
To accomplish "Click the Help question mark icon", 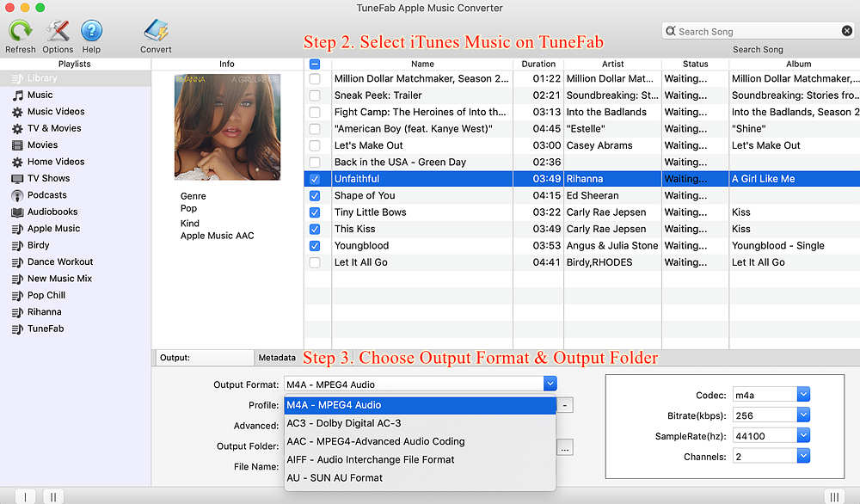I will click(x=91, y=32).
